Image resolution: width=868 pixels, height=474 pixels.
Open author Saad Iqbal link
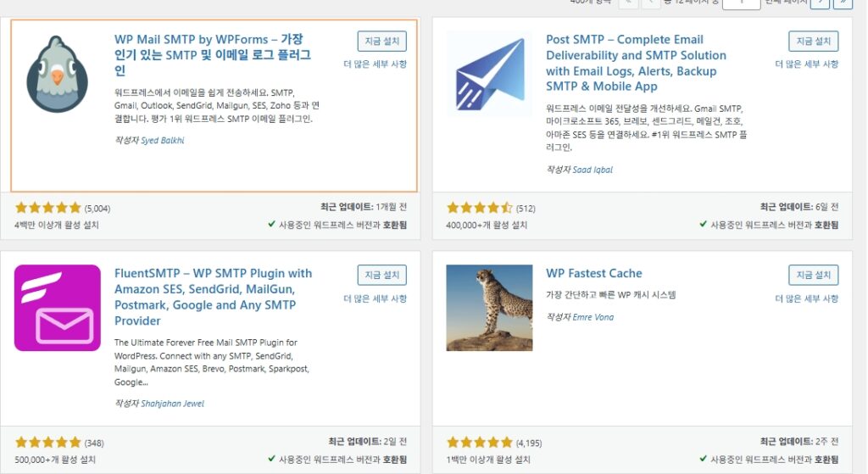point(593,170)
